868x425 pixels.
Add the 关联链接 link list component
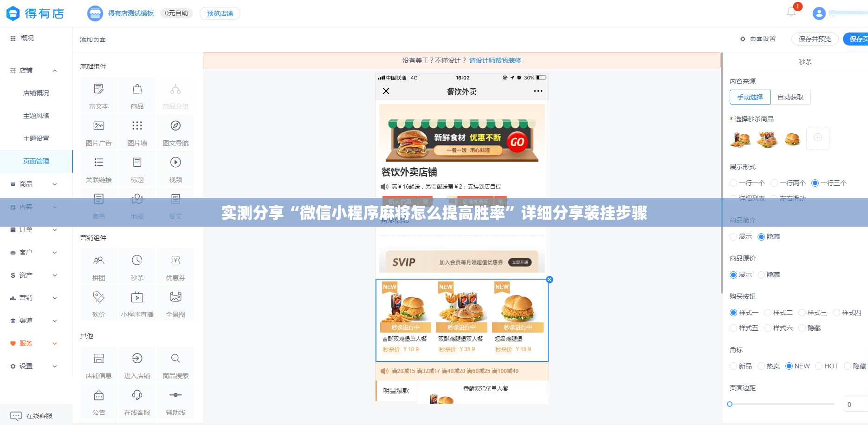[99, 169]
